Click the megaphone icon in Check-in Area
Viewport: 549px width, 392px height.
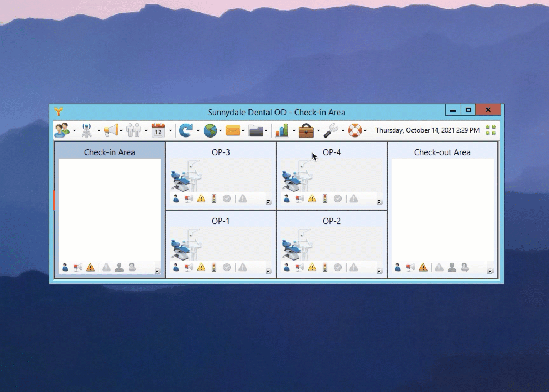point(78,267)
